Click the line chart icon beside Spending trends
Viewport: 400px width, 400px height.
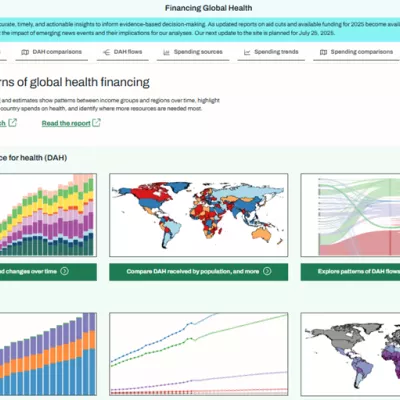click(x=247, y=52)
